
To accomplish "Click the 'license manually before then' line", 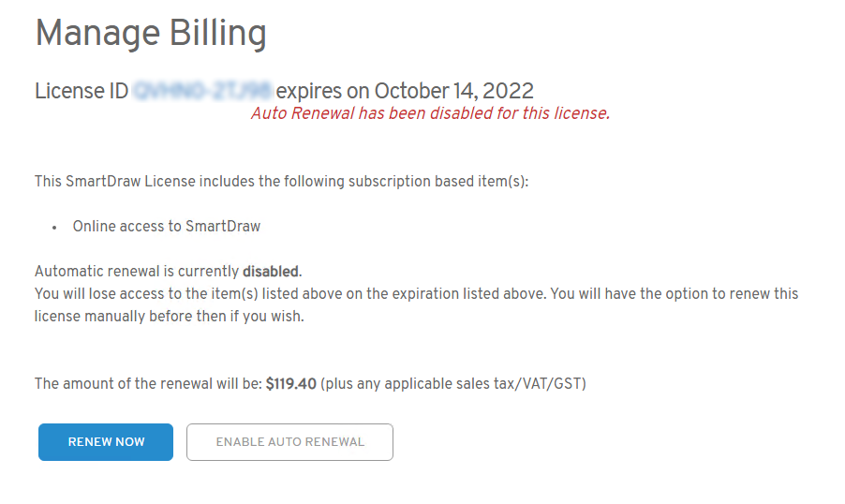I will click(169, 316).
